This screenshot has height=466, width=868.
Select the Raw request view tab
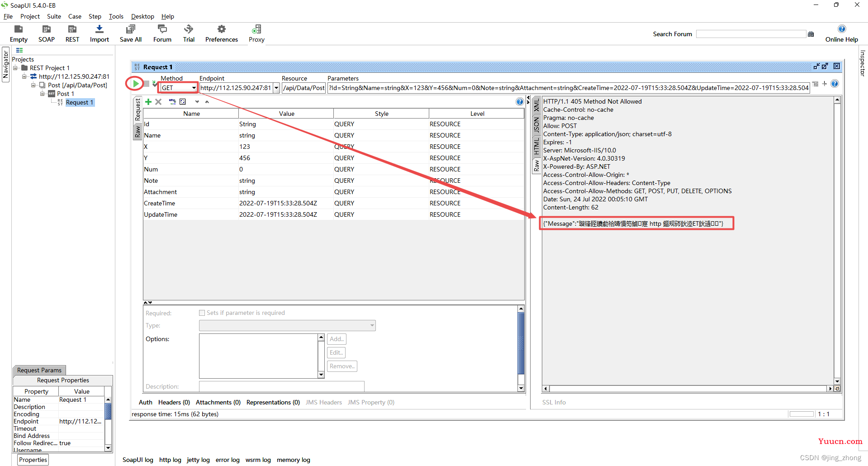pos(138,131)
